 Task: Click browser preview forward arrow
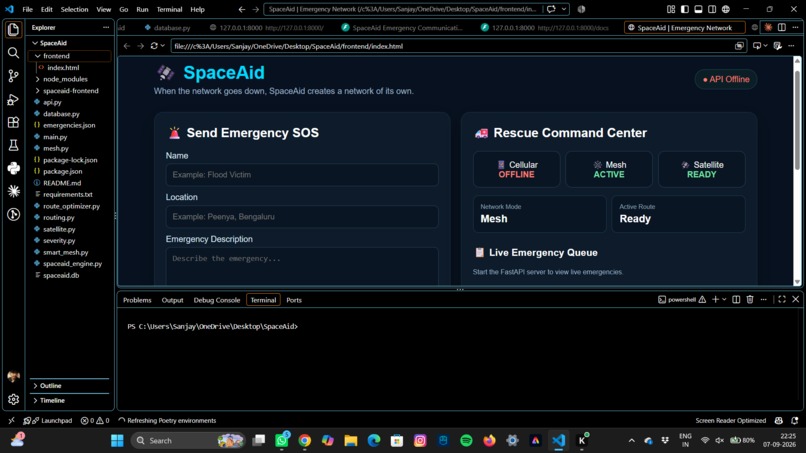coord(140,46)
